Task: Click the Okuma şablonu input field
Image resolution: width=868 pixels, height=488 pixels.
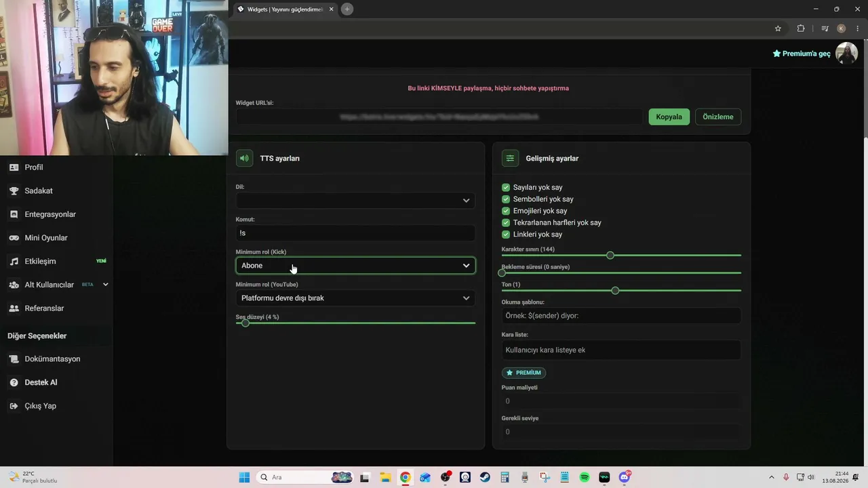Action: [x=621, y=316]
